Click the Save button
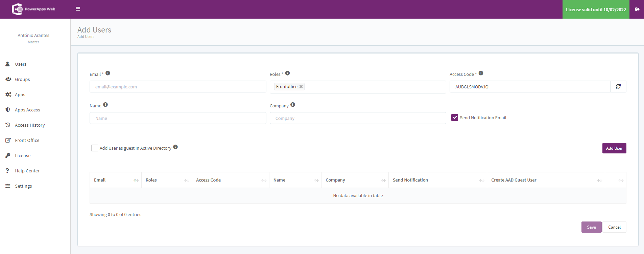This screenshot has width=644, height=254. click(x=591, y=227)
